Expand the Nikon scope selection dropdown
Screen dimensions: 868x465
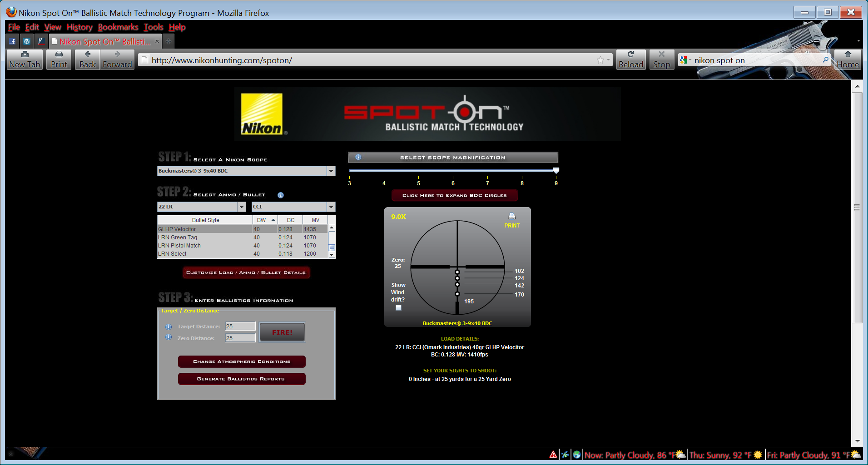pos(331,171)
